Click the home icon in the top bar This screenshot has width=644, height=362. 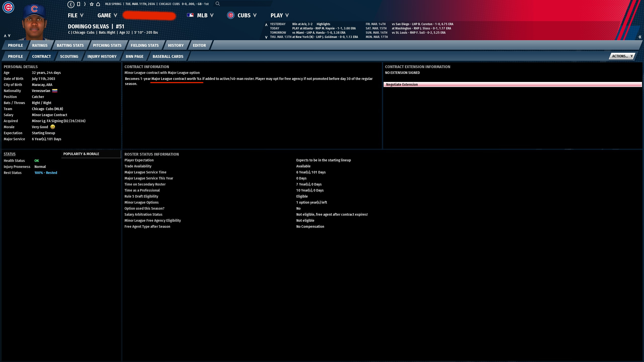coord(98,4)
